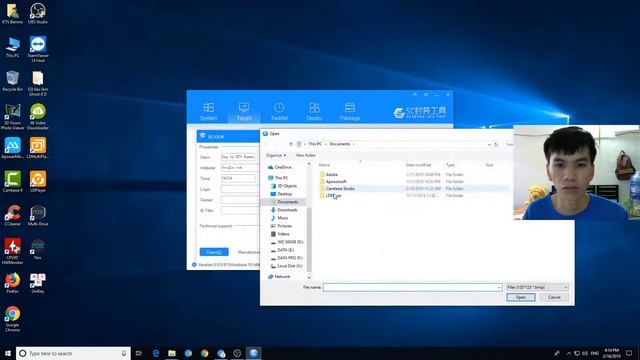This screenshot has height=360, width=640.
Task: Open 4K Video Downloader shortcut
Action: 38,117
